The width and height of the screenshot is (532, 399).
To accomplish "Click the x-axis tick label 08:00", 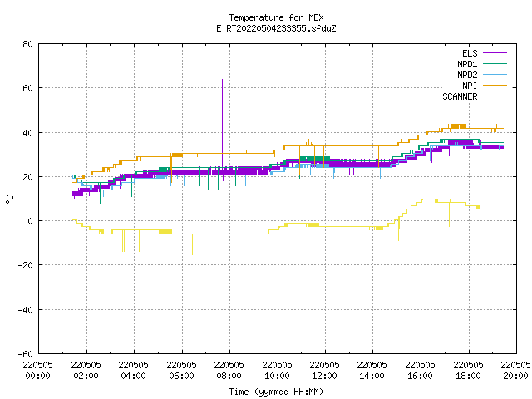I will [229, 376].
